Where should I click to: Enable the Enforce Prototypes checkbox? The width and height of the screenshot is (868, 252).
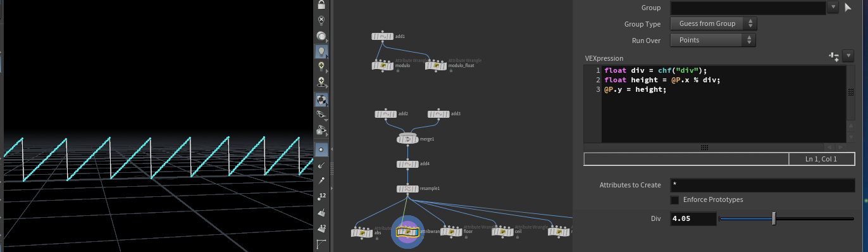point(675,199)
